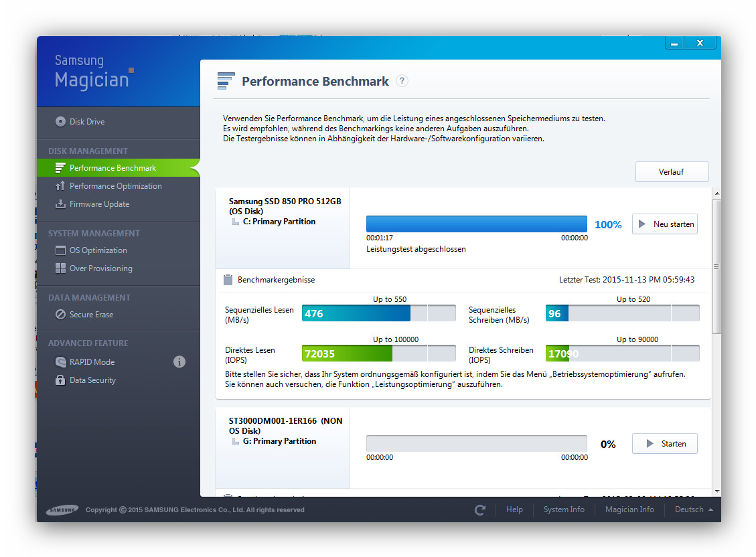Open Over Provisioning
This screenshot has height=557, width=756.
click(x=100, y=268)
